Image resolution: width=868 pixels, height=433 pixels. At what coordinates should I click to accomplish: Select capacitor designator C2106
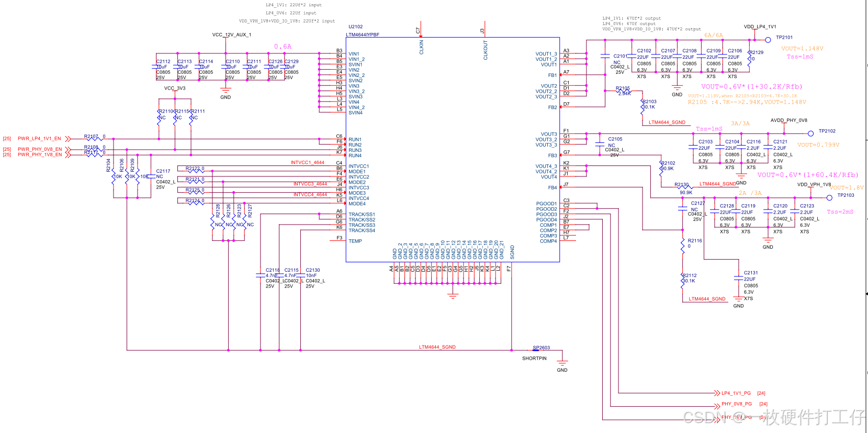[x=735, y=51]
